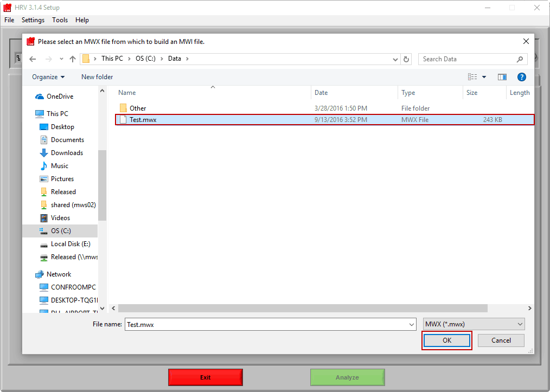550x392 pixels.
Task: Click the Local Disk (E:) drive icon
Action: [x=44, y=245]
